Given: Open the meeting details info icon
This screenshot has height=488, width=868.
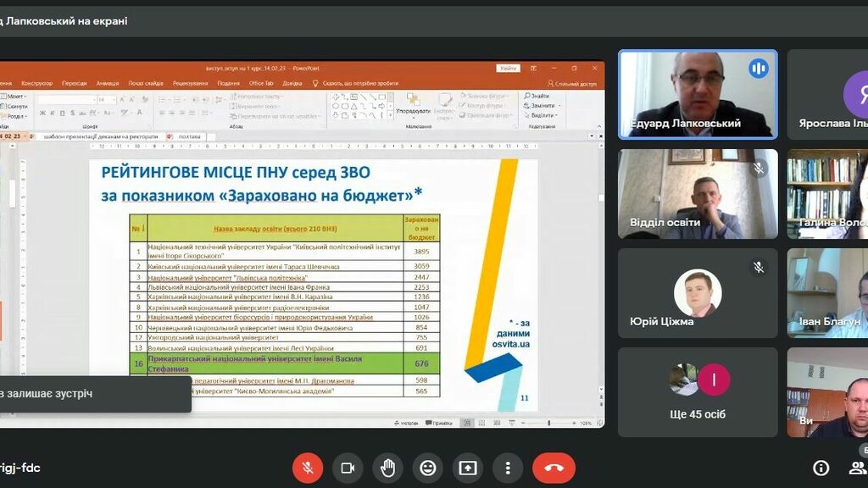Looking at the screenshot, I should tap(821, 468).
